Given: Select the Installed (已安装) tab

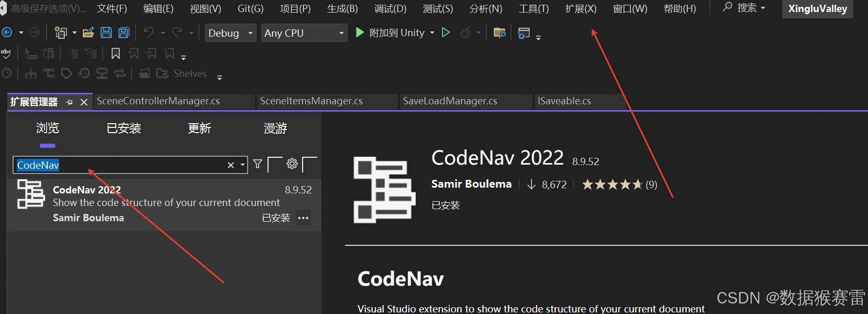Looking at the screenshot, I should pyautogui.click(x=124, y=128).
